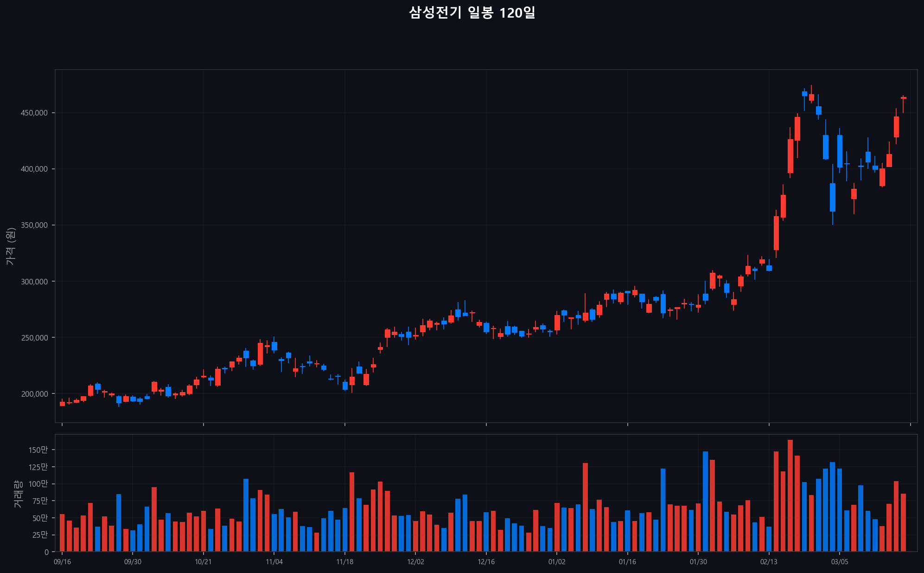Click the 가격 (원) y-axis title
This screenshot has width=924, height=573.
[x=11, y=246]
